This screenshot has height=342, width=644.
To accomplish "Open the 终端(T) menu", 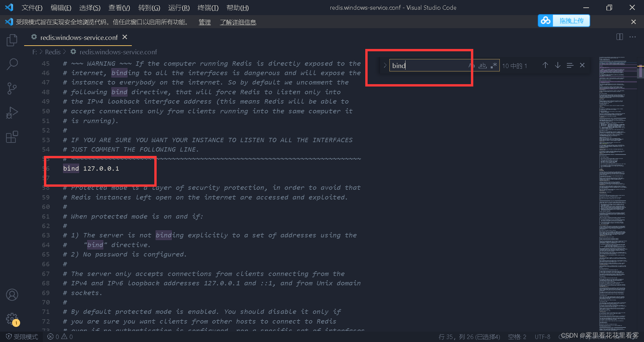I will (x=208, y=8).
